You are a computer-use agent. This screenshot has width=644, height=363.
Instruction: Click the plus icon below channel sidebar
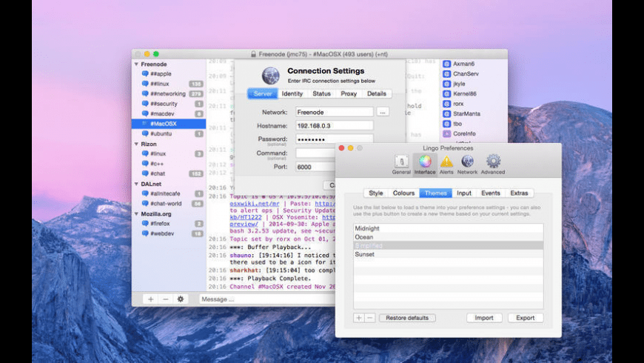(150, 299)
